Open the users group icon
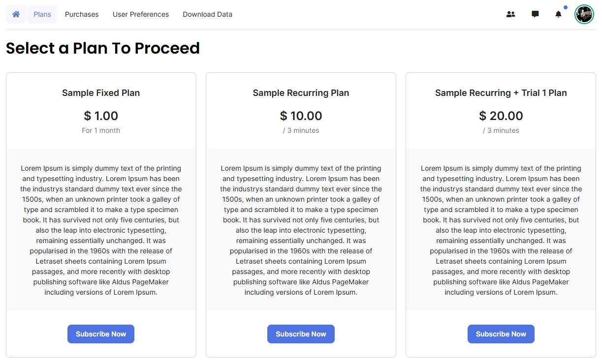The image size is (602, 364). [x=510, y=14]
